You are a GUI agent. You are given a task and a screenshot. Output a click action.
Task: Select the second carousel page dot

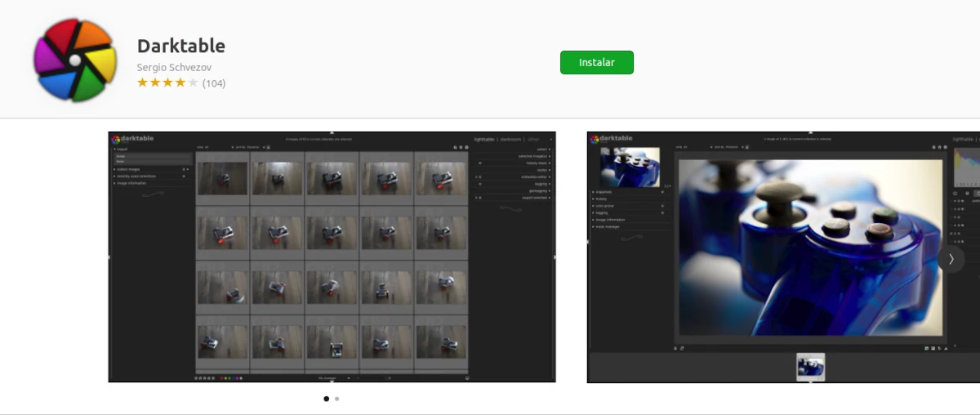(x=336, y=399)
